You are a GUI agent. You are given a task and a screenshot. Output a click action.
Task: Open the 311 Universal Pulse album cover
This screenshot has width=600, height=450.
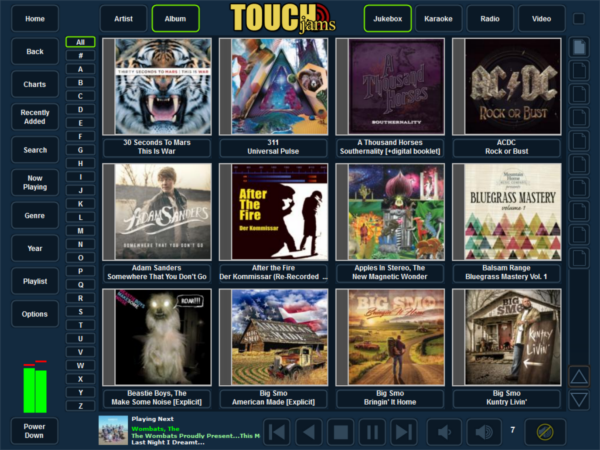[x=273, y=86]
